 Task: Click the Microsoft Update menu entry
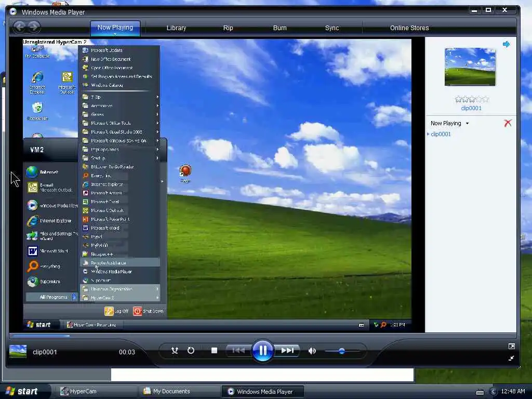pyautogui.click(x=120, y=50)
